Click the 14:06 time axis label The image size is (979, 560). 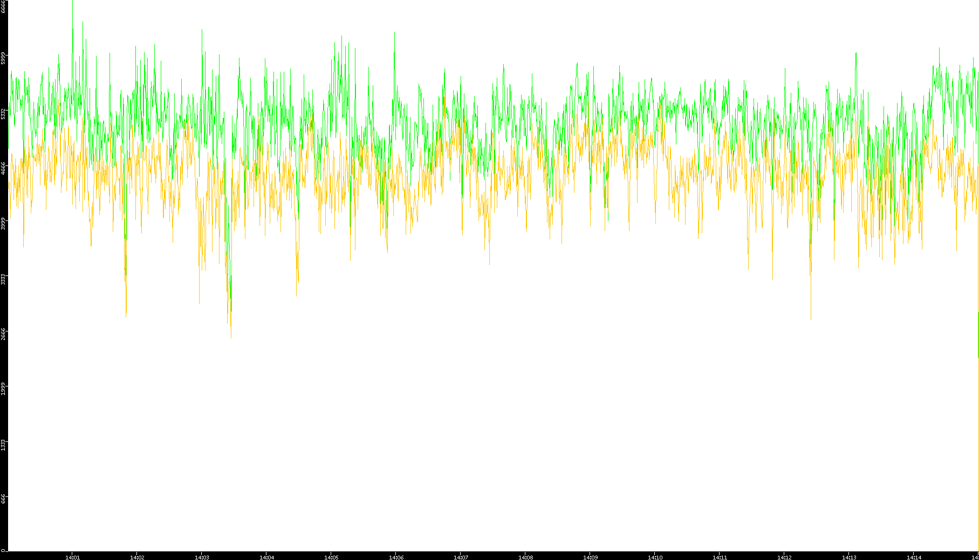point(396,557)
